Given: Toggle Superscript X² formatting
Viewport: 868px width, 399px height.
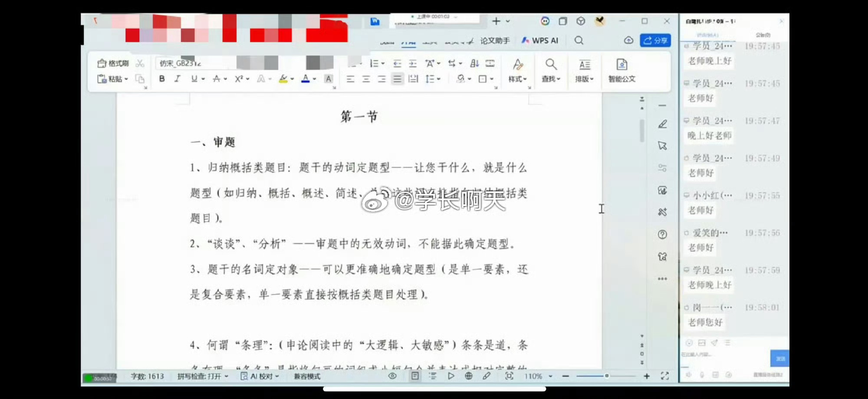Looking at the screenshot, I should pos(239,78).
